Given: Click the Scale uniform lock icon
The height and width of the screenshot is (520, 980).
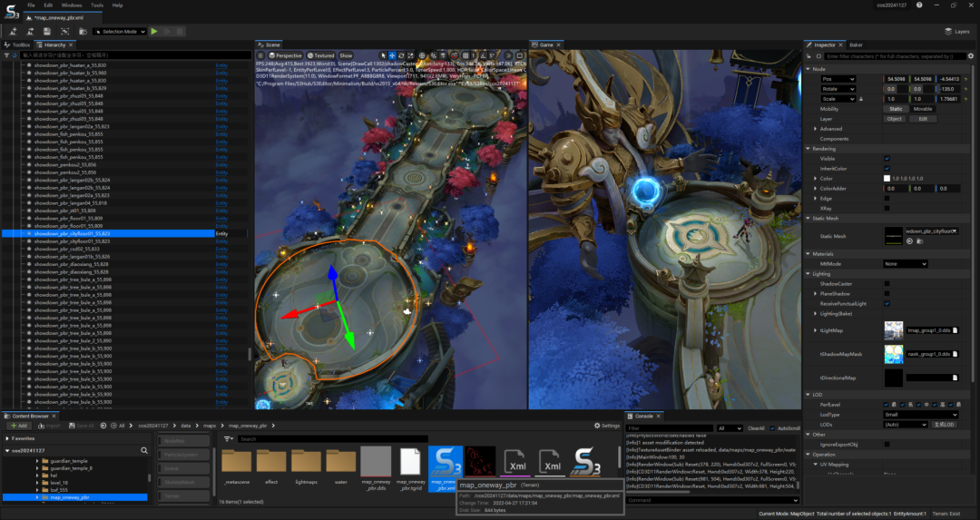Looking at the screenshot, I should (861, 99).
